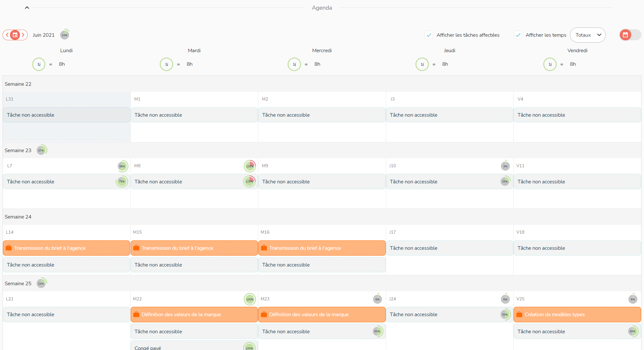The image size is (644, 350).
Task: Click the Semaine 25 24% indicator
Action: tap(41, 283)
